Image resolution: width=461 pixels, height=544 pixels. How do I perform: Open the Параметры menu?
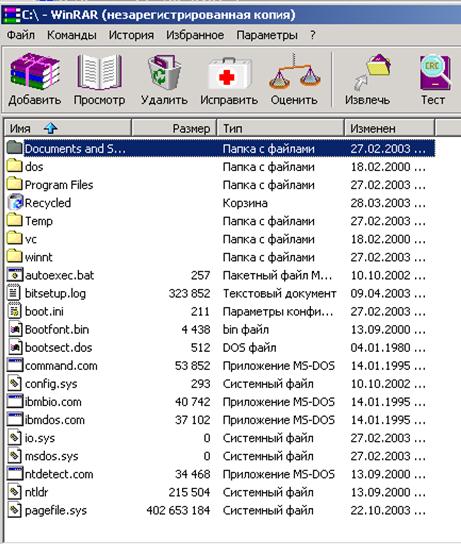click(x=267, y=35)
